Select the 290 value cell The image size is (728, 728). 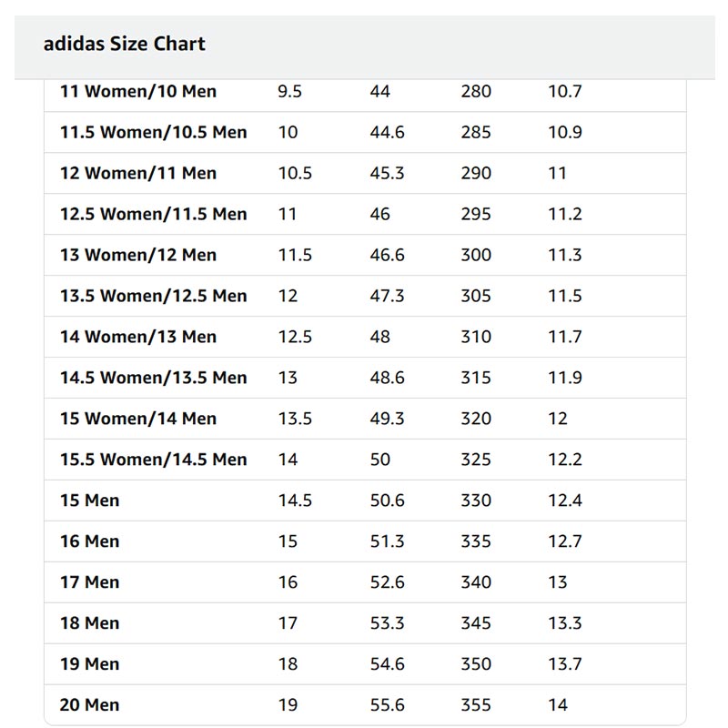click(x=476, y=173)
